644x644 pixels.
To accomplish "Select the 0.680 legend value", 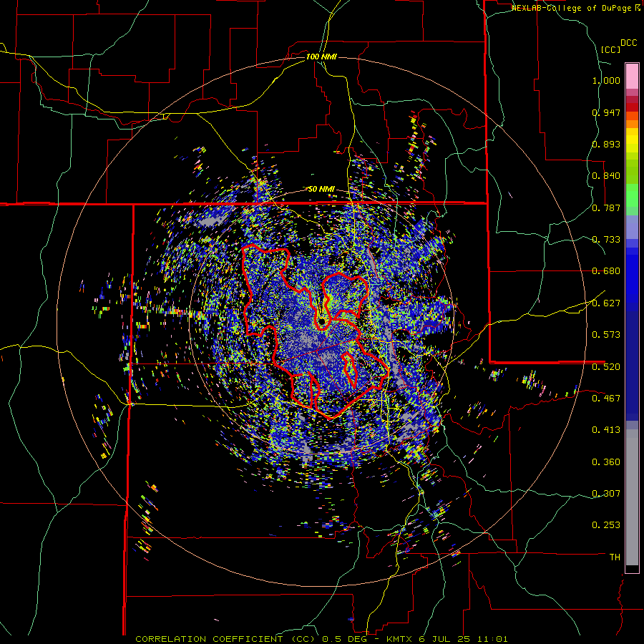I will [x=606, y=271].
